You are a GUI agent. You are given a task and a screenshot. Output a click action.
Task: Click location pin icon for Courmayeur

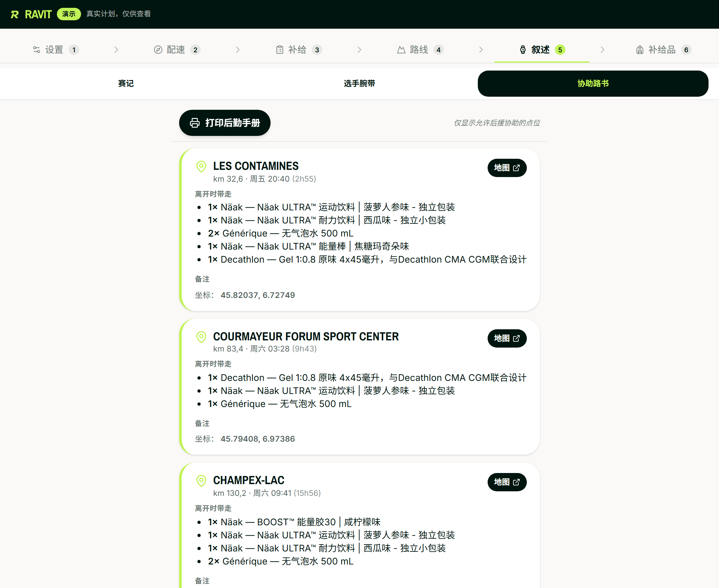point(201,337)
